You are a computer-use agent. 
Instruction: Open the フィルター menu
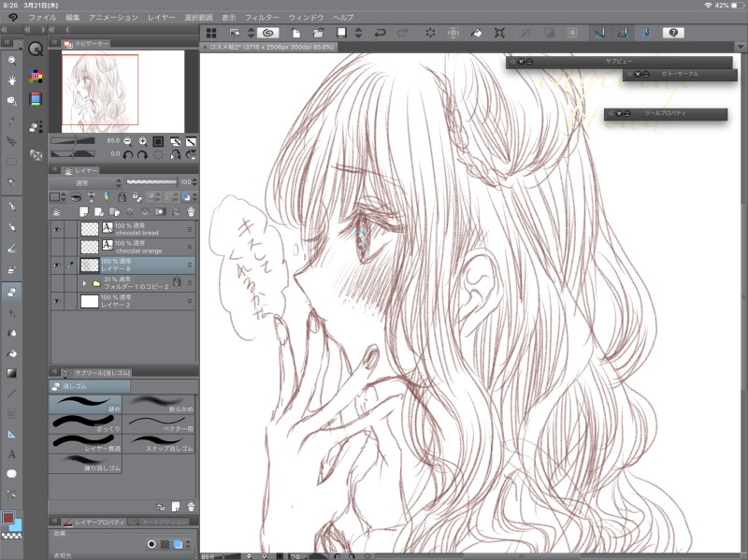(x=263, y=18)
